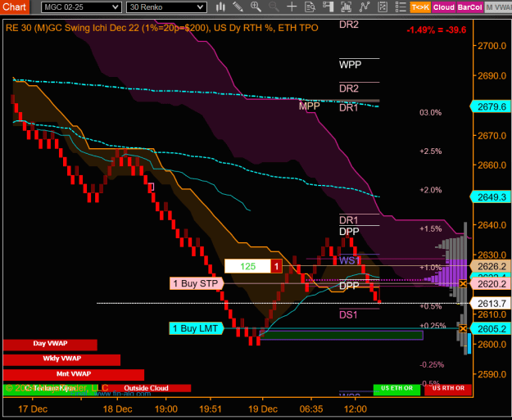Click the 19 Dec time axis label
Image resolution: width=512 pixels, height=420 pixels.
click(x=263, y=409)
